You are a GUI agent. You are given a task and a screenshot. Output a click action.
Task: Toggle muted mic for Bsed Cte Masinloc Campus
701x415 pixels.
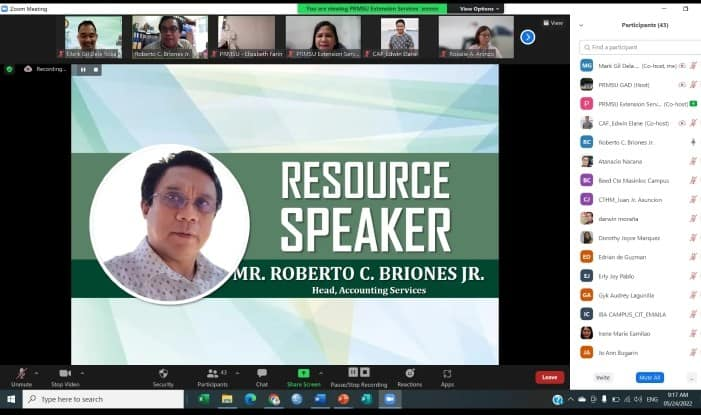coord(693,181)
